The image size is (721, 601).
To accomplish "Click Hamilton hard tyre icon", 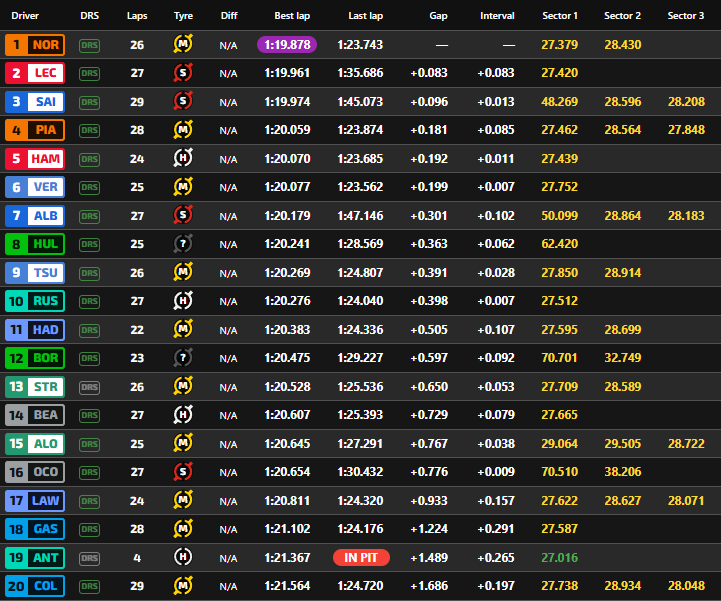I will (x=183, y=158).
